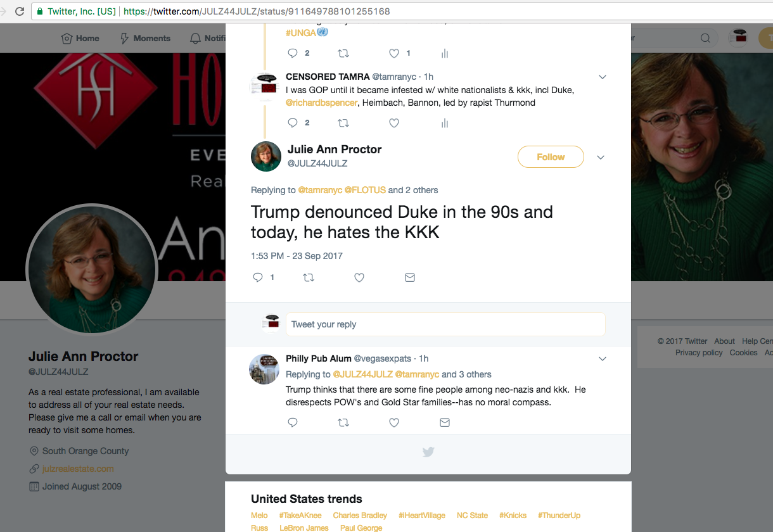Reply to CENSORED TAMRA's tweet
The width and height of the screenshot is (773, 532).
pos(293,123)
